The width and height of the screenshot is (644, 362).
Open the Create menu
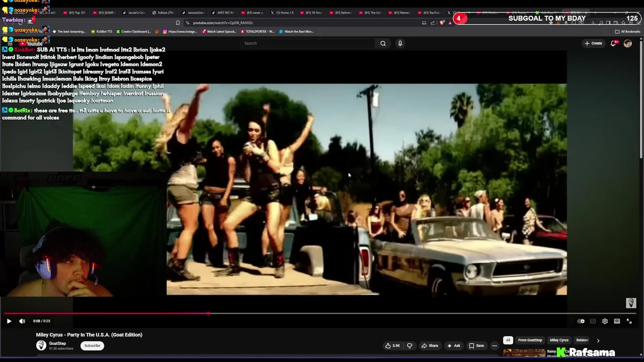(x=593, y=43)
